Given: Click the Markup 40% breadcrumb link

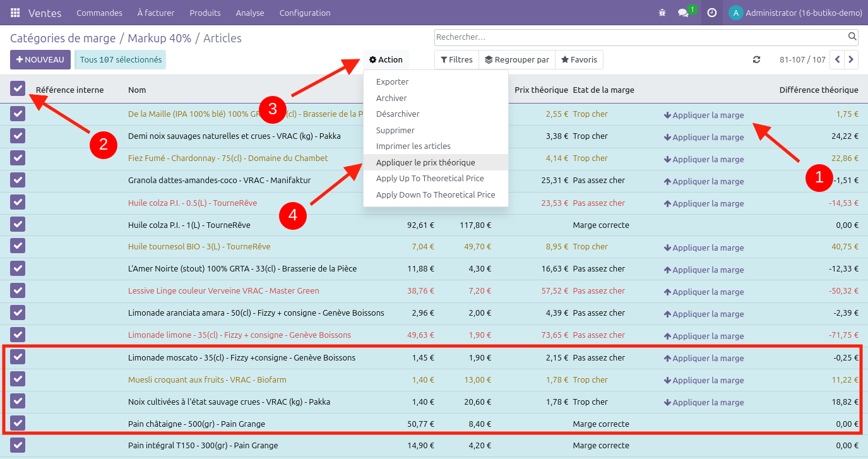Looking at the screenshot, I should 159,39.
